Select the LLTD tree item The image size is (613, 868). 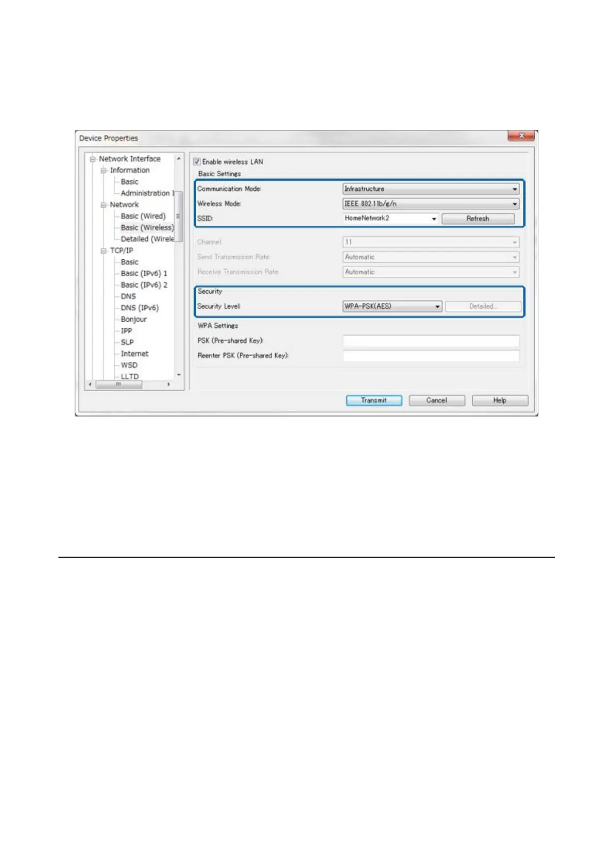tap(130, 376)
